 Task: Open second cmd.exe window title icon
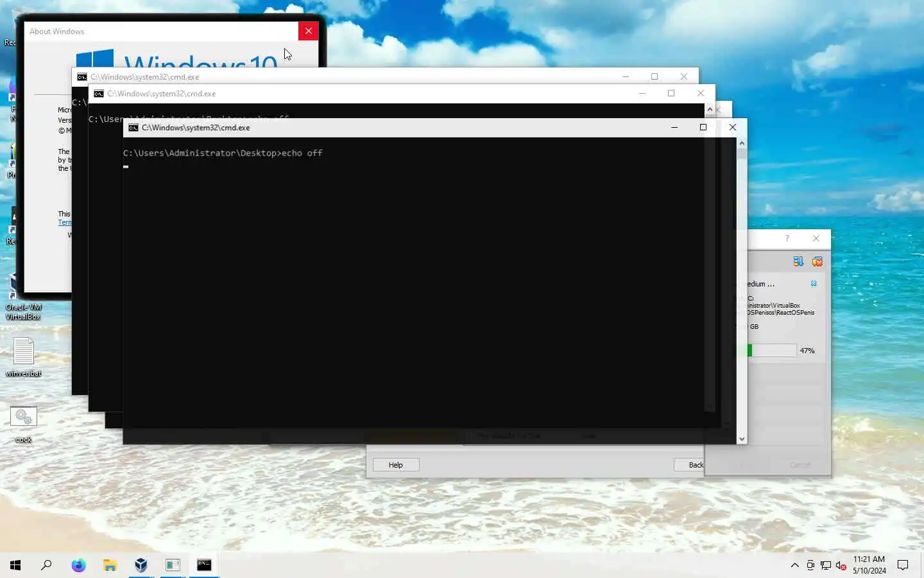[99, 94]
